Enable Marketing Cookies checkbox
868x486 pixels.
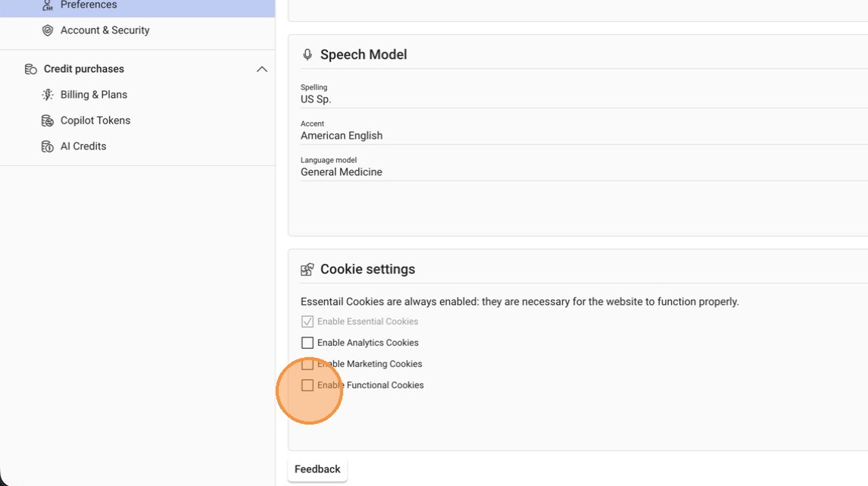coord(308,364)
